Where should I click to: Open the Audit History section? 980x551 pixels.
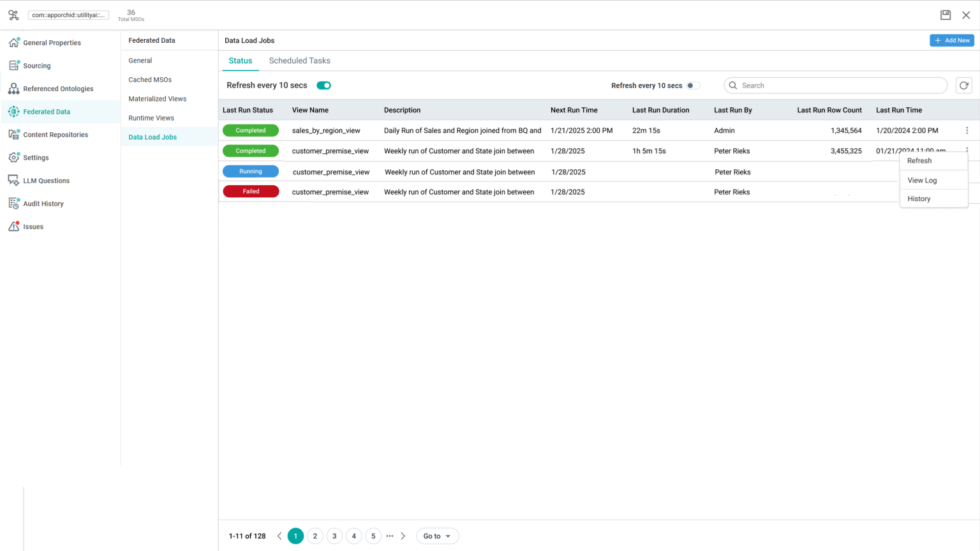point(43,204)
